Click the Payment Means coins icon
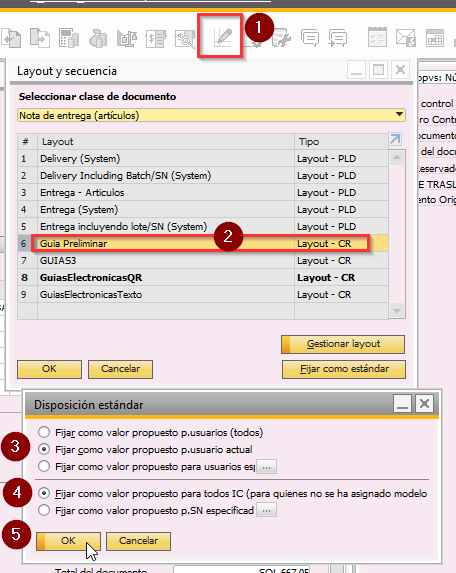Image resolution: width=456 pixels, height=573 pixels. 98,38
